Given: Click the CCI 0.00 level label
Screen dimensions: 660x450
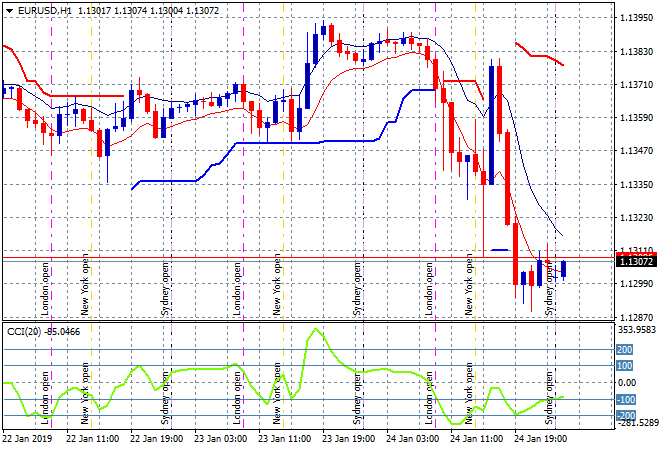Looking at the screenshot, I should pos(625,382).
